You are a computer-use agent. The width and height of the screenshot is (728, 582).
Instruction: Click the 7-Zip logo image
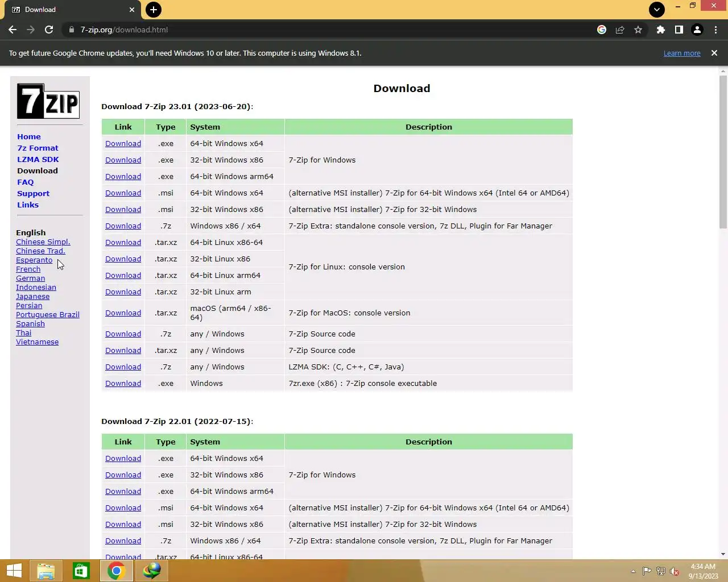tap(48, 101)
